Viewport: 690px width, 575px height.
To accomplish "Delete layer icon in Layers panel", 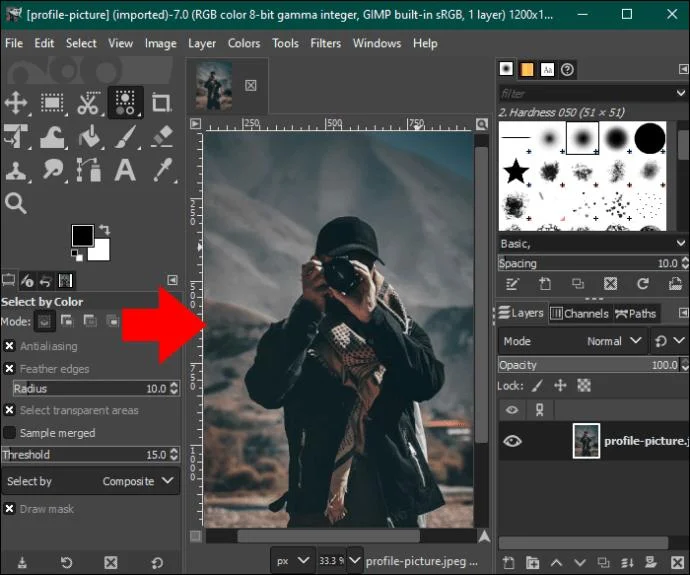I will click(x=677, y=562).
